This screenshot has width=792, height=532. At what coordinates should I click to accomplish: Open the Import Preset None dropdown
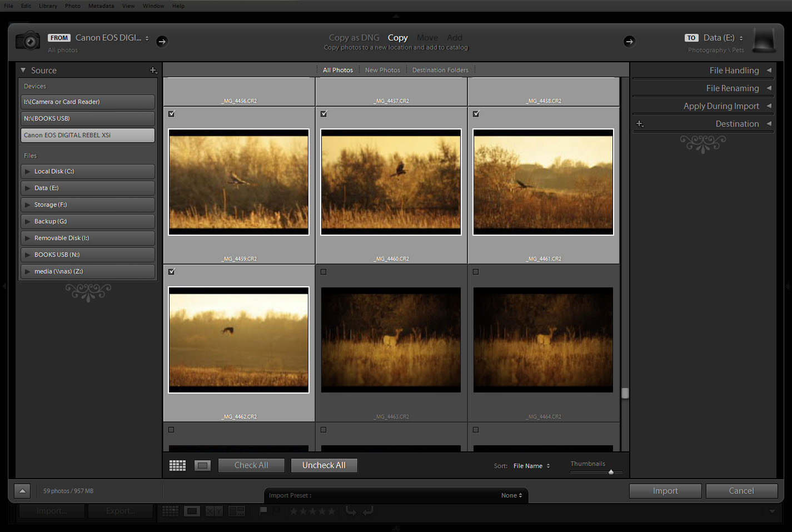pos(511,495)
